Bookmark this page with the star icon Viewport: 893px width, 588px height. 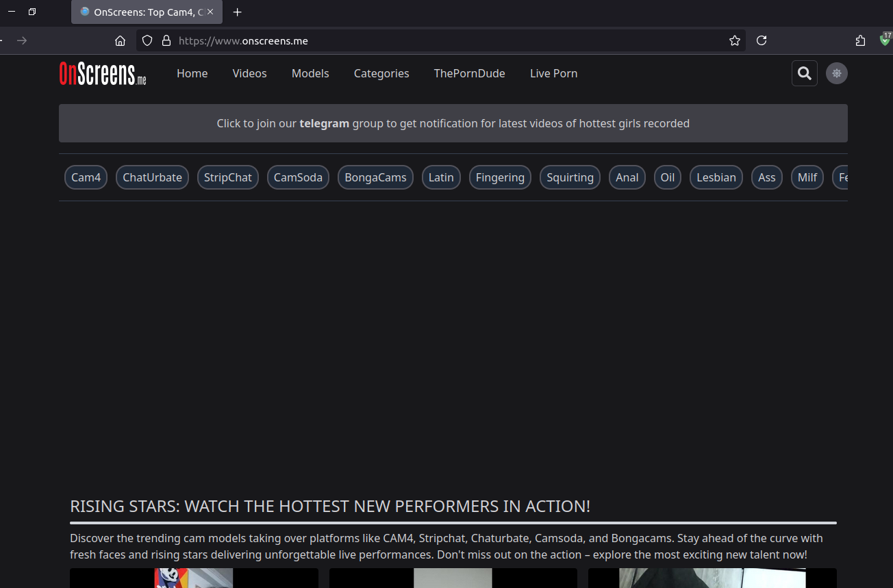click(x=735, y=41)
